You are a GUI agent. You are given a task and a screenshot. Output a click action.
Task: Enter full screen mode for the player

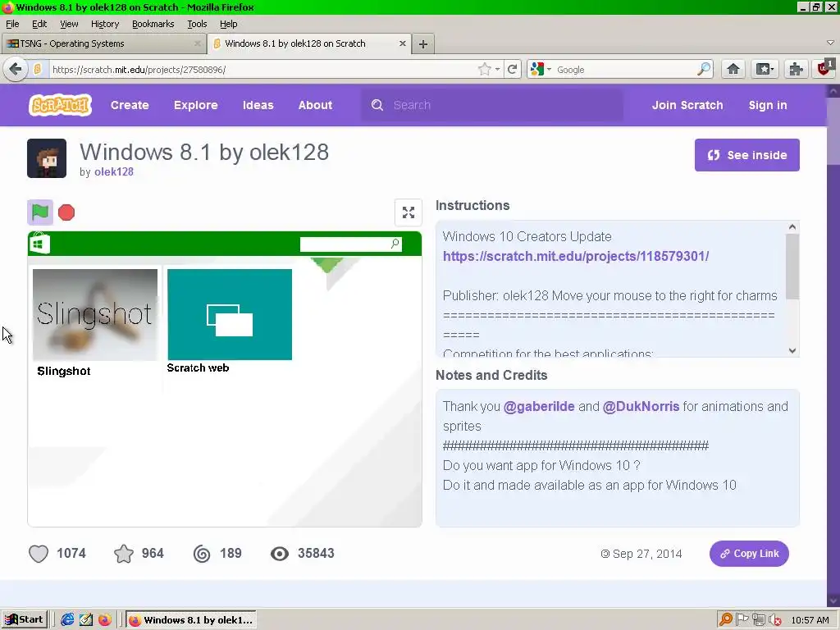(409, 212)
